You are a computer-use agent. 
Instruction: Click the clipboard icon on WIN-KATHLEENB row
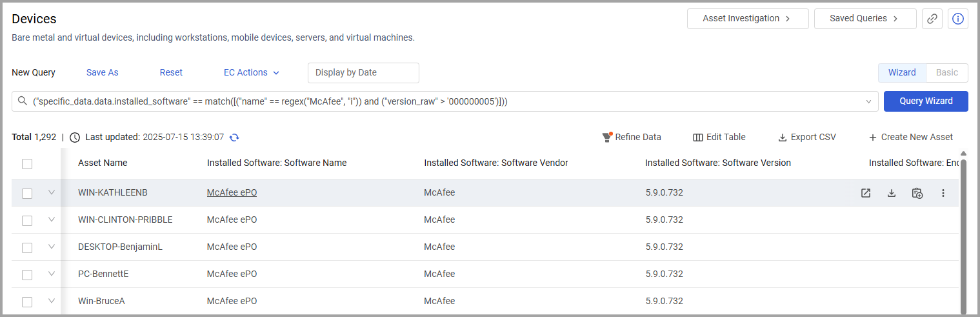coord(917,193)
